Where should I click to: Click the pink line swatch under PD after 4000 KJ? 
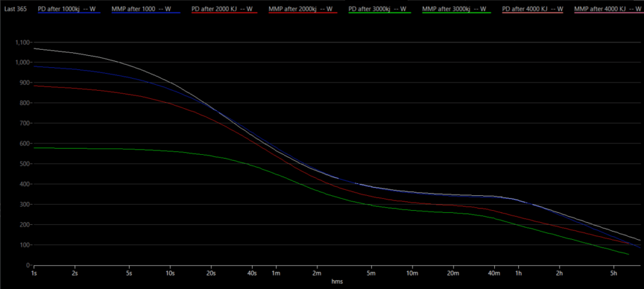533,13
